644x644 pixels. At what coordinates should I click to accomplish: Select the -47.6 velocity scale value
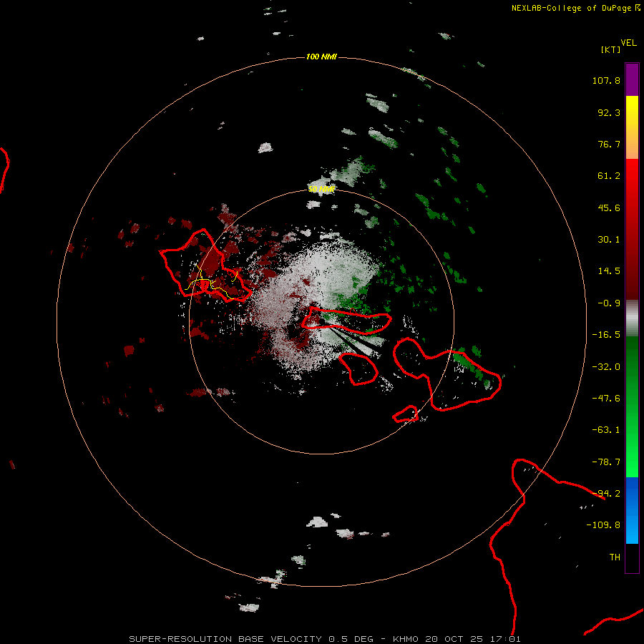[606, 399]
